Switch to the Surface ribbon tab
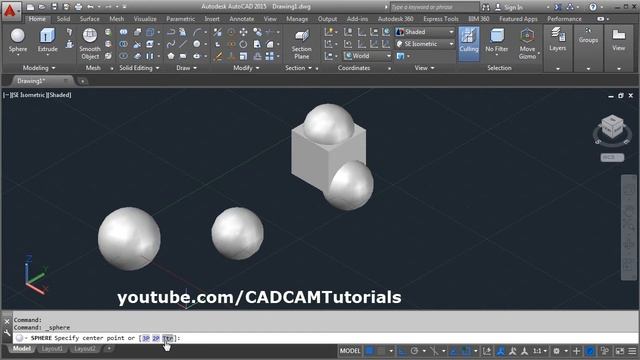Screen dimensions: 640x360 (89, 19)
